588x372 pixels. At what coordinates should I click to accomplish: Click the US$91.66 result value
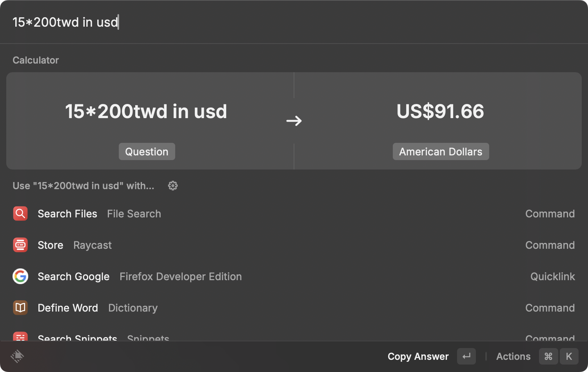(440, 111)
